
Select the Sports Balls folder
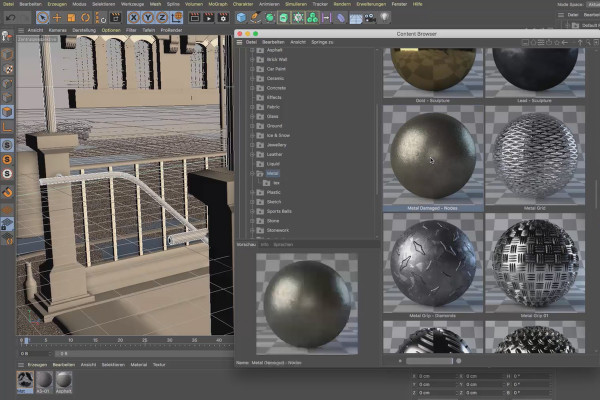point(279,211)
